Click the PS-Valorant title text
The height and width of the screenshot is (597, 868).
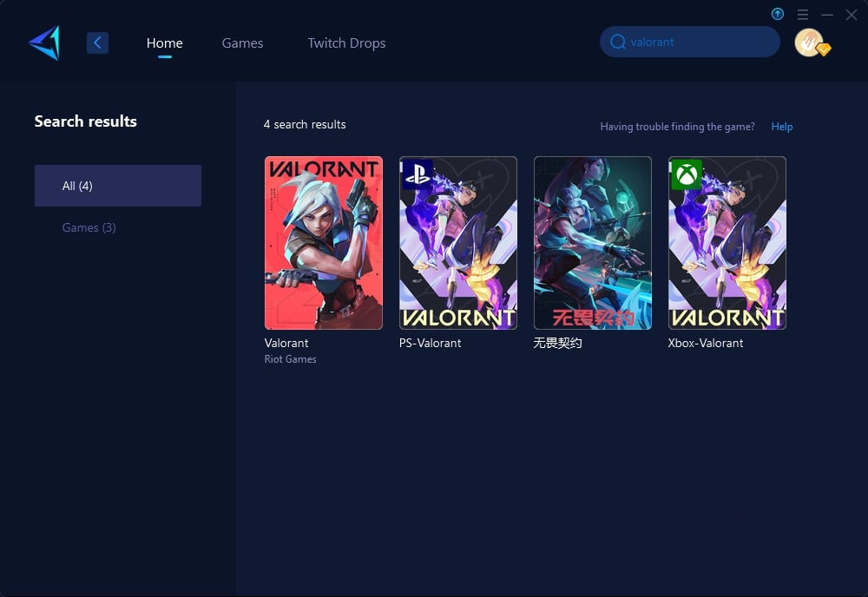tap(431, 343)
